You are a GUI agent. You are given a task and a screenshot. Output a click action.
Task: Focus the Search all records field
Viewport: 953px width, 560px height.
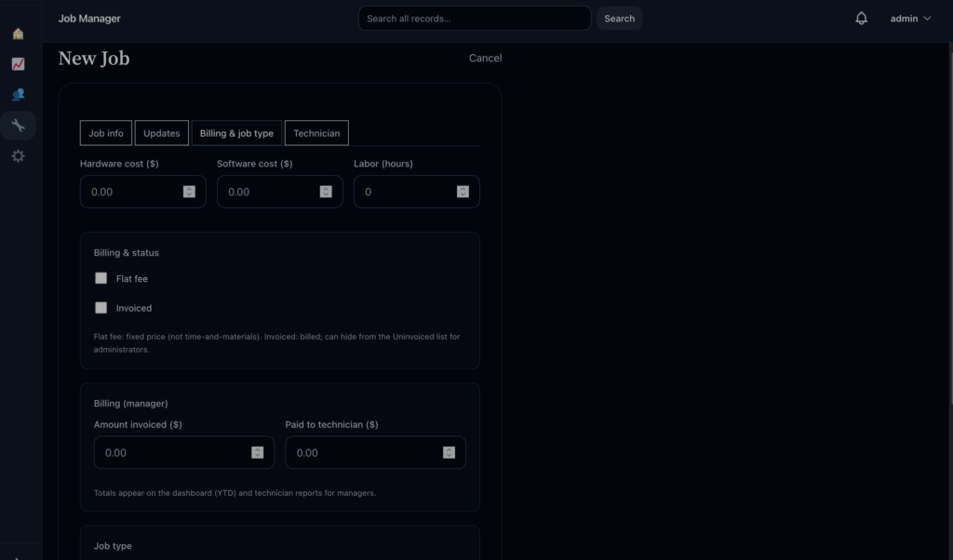474,19
